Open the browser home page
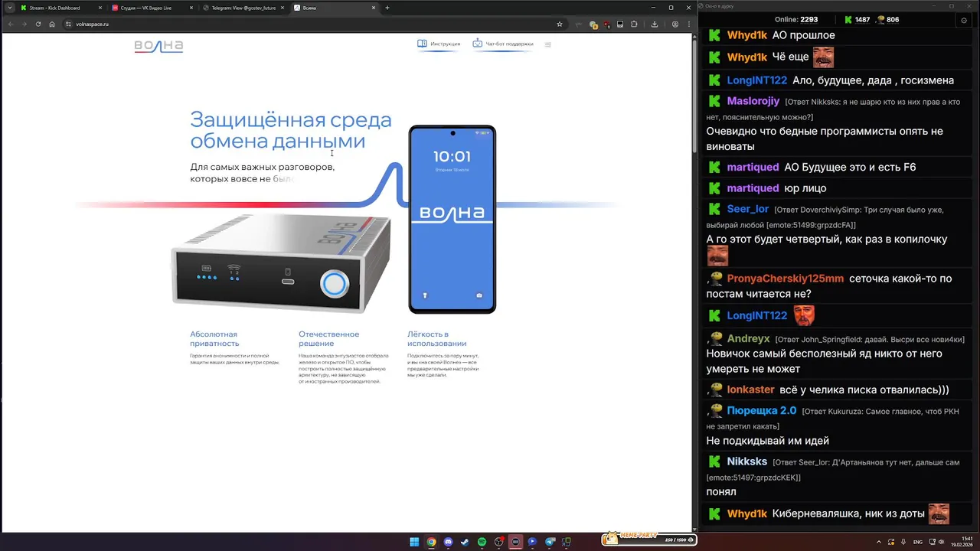 tap(52, 24)
